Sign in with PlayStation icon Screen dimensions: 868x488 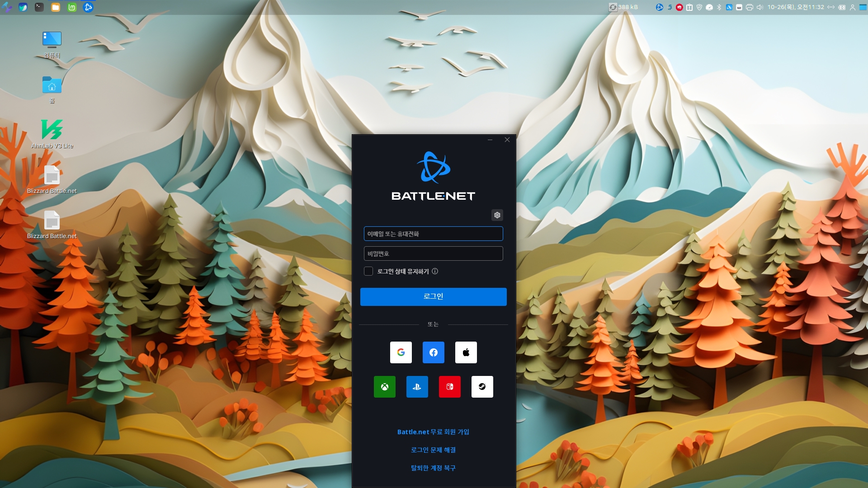tap(417, 387)
